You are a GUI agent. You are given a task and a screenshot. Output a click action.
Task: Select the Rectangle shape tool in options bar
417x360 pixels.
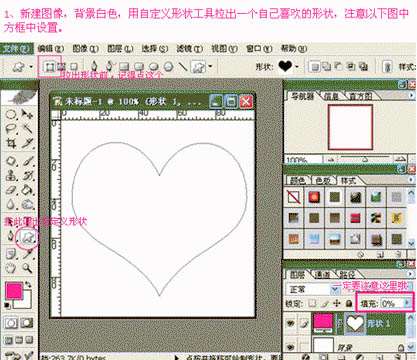[124, 67]
